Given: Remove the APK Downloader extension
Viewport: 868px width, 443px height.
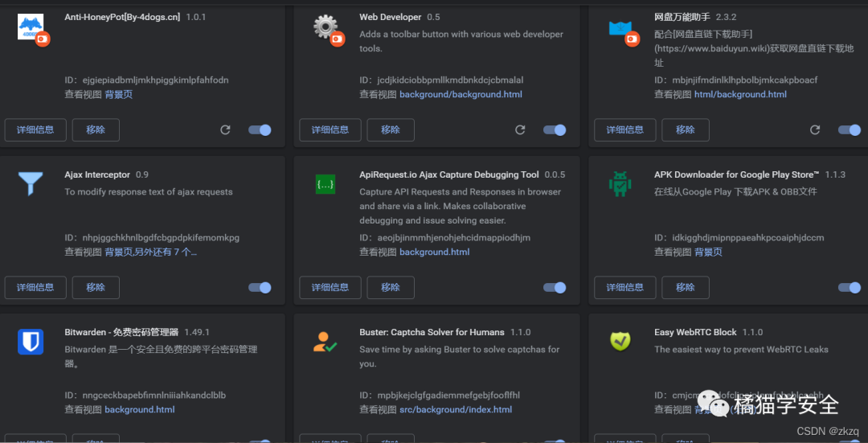Looking at the screenshot, I should [x=686, y=287].
